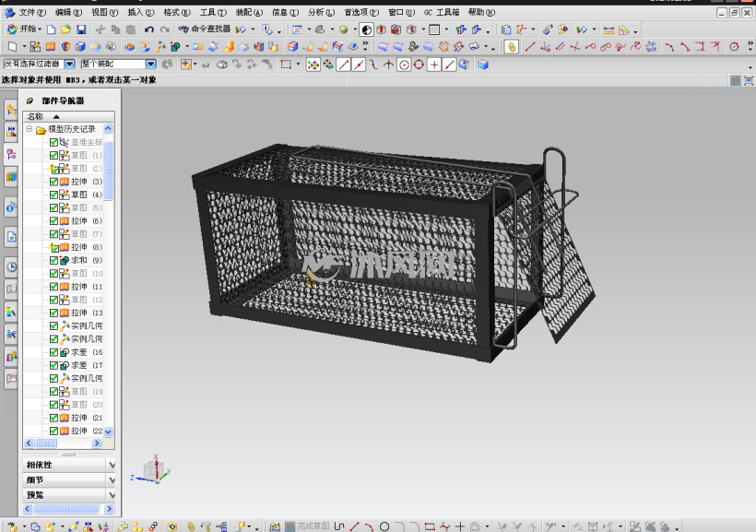Uncheck the 求差 (16) feature checkbox

[x=54, y=352]
